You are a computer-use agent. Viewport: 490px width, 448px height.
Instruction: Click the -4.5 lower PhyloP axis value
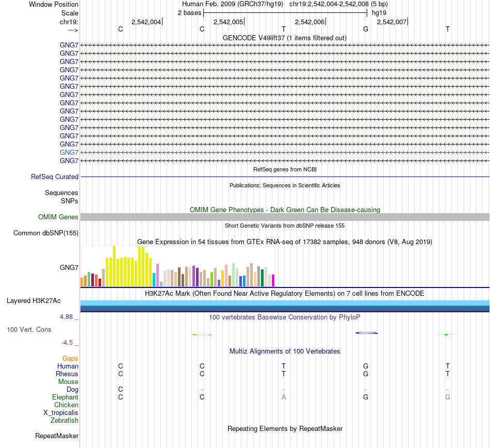(x=67, y=343)
